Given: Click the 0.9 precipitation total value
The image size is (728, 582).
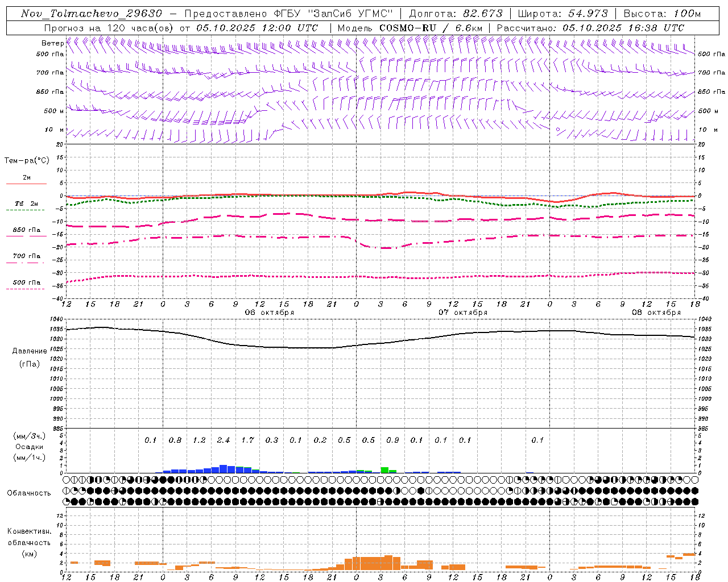Looking at the screenshot, I should tap(392, 440).
